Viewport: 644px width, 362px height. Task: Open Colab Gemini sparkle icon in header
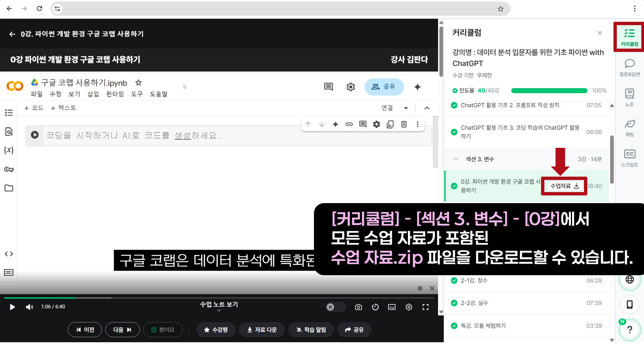pos(417,87)
